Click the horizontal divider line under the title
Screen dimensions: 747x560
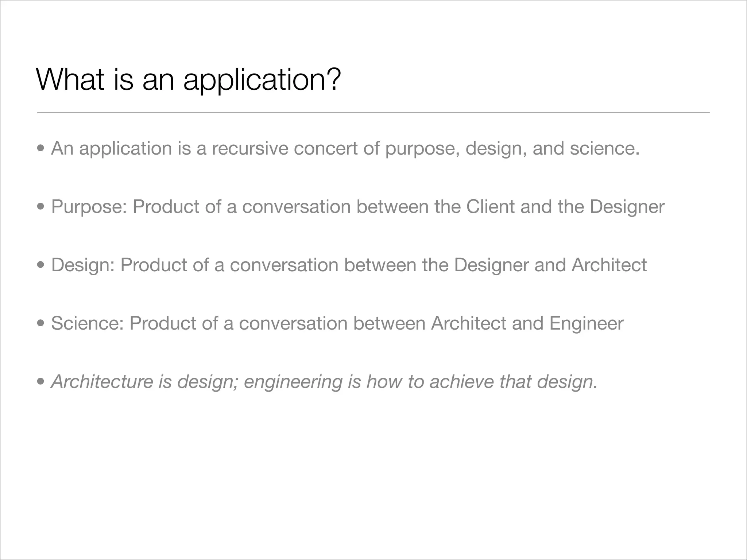click(x=373, y=113)
